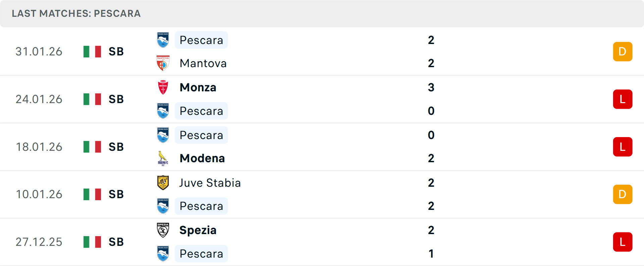Click Italy flag on the 27.12.25 row

92,242
